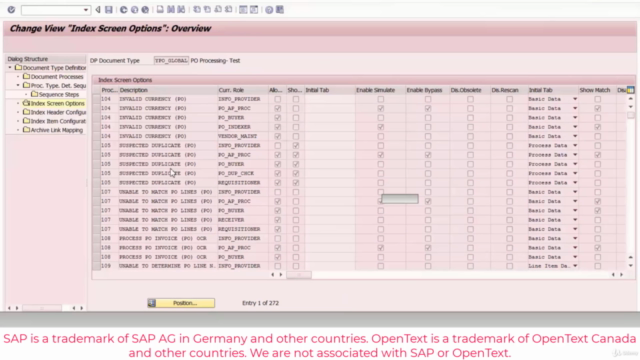Open table settings icon at grid corner
Viewport: 640px width, 360px height.
tap(631, 90)
